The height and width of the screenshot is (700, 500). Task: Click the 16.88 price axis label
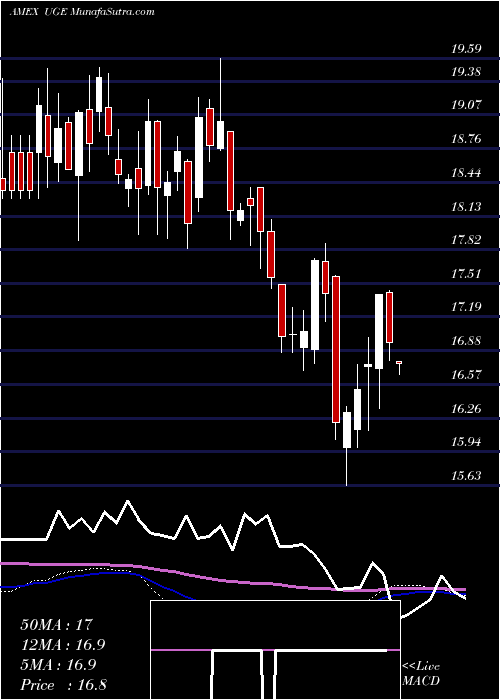point(466,341)
